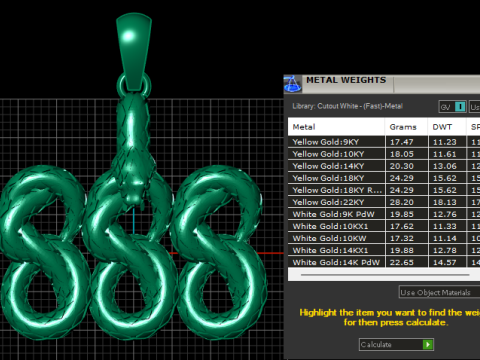This screenshot has width=480, height=360.
Task: Select the White Gold:10KW row
Action: click(384, 238)
